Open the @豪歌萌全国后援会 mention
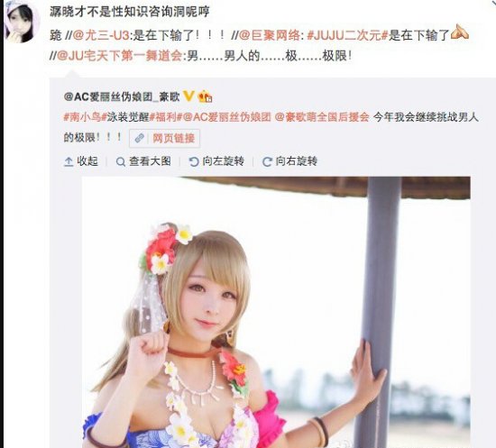Image resolution: width=496 pixels, height=448 pixels. coord(322,117)
